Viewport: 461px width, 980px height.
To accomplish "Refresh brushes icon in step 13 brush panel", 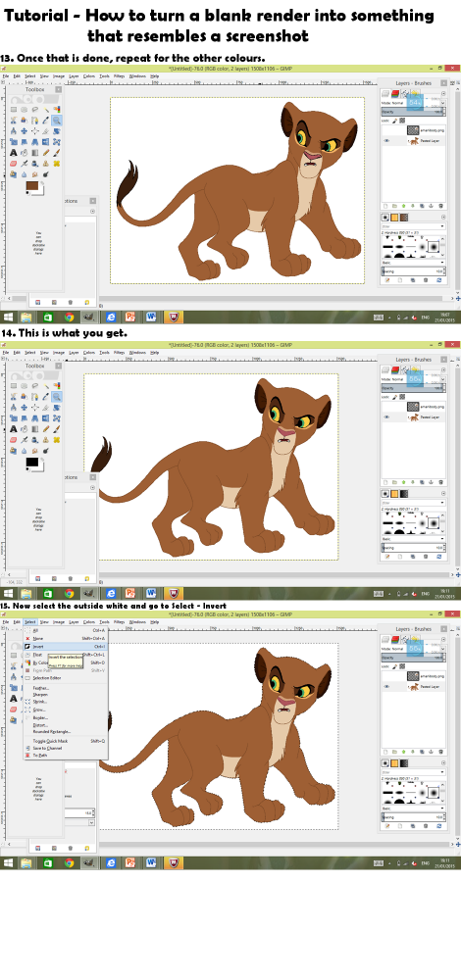I will 438,280.
